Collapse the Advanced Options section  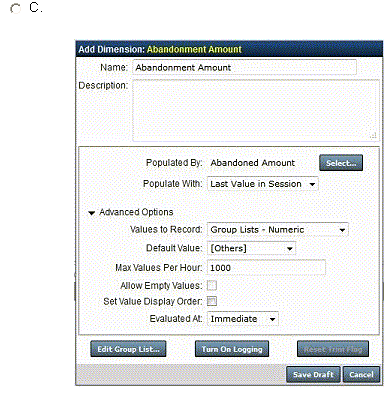(91, 213)
